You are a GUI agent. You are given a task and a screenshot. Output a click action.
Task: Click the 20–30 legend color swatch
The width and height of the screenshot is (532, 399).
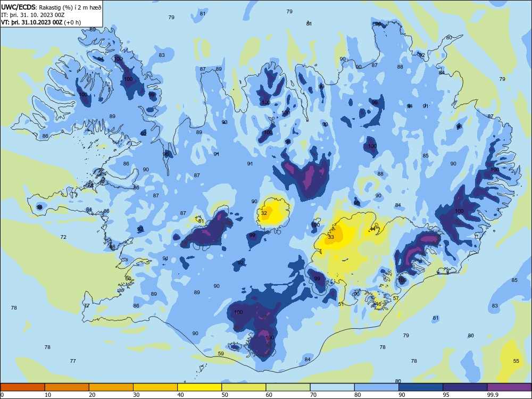tap(111, 387)
